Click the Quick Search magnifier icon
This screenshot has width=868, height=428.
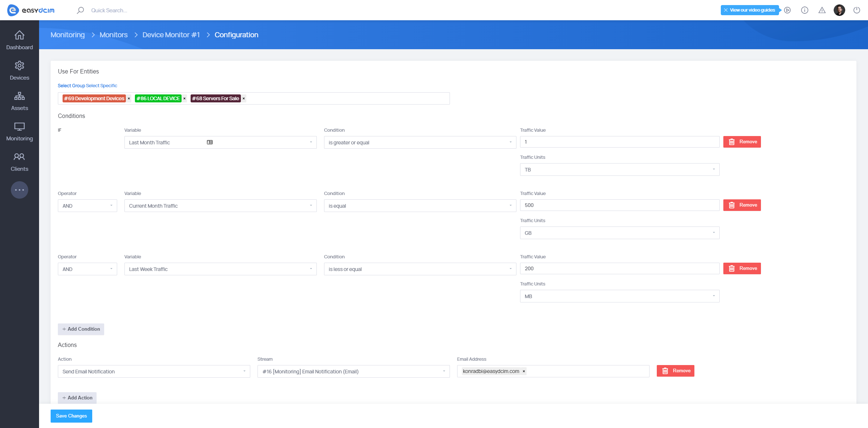pos(80,10)
